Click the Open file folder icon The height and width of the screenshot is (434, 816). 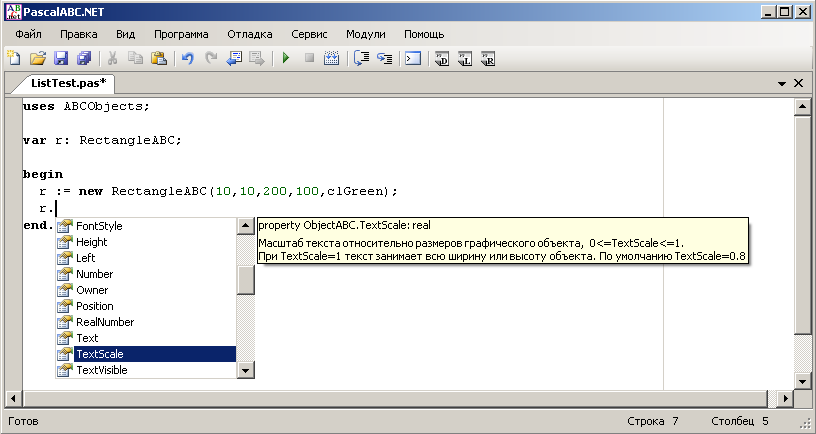pos(37,58)
